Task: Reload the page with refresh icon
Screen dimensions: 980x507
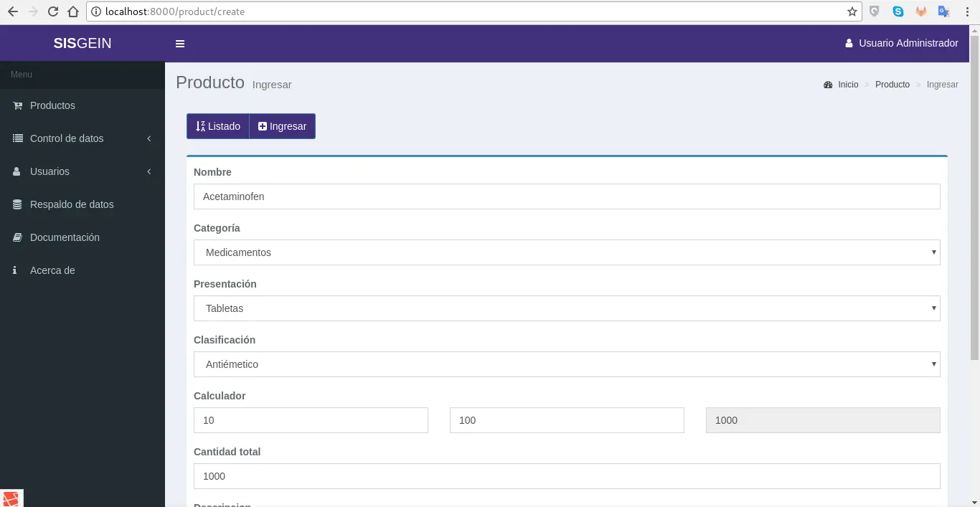Action: click(52, 11)
